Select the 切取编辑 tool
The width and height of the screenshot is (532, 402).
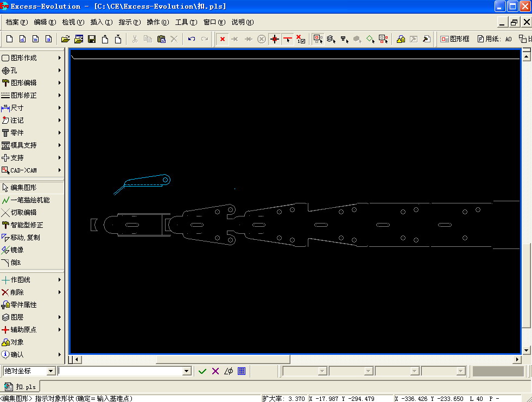coord(32,213)
